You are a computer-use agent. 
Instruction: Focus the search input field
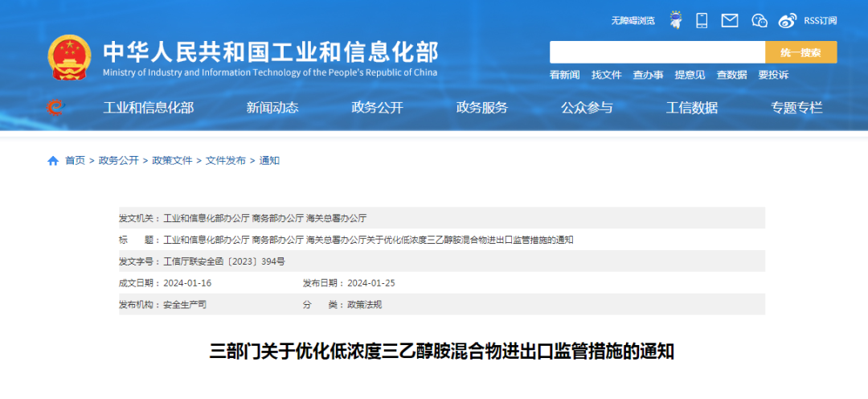pos(657,52)
